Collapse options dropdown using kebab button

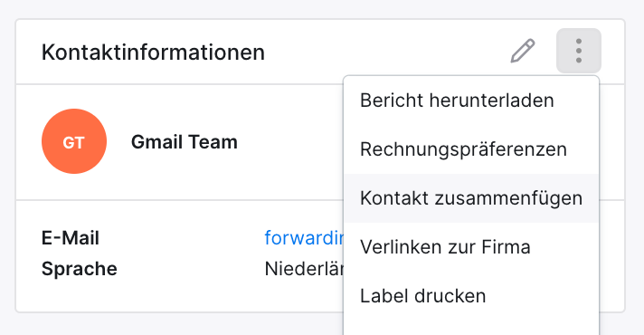[579, 51]
